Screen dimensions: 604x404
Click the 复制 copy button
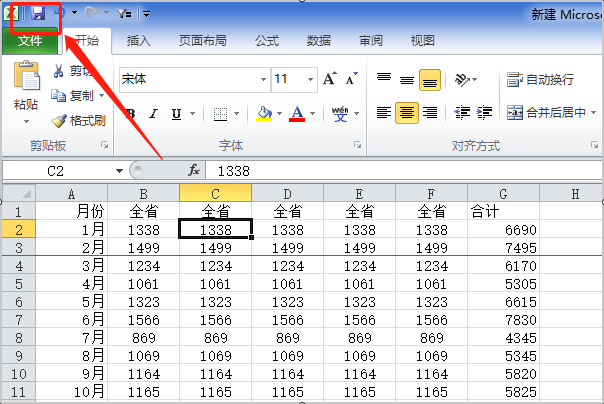pyautogui.click(x=73, y=95)
